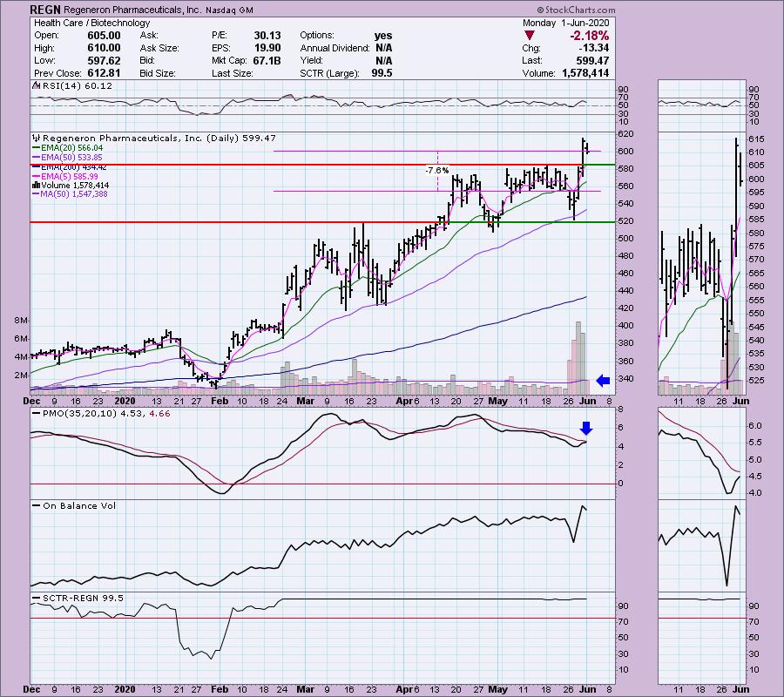Select the High price 610.00
This screenshot has height=697, width=784.
click(104, 48)
